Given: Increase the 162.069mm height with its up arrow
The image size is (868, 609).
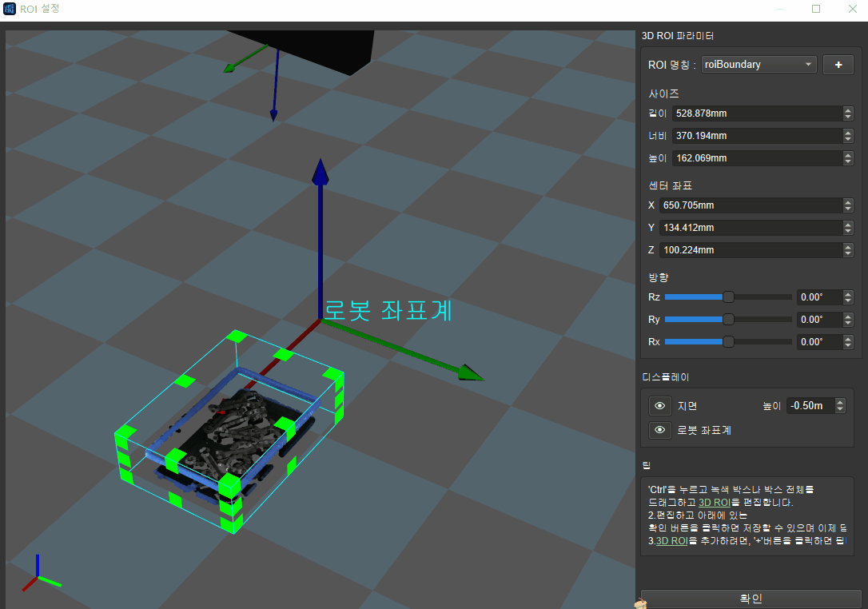Looking at the screenshot, I should tap(848, 154).
